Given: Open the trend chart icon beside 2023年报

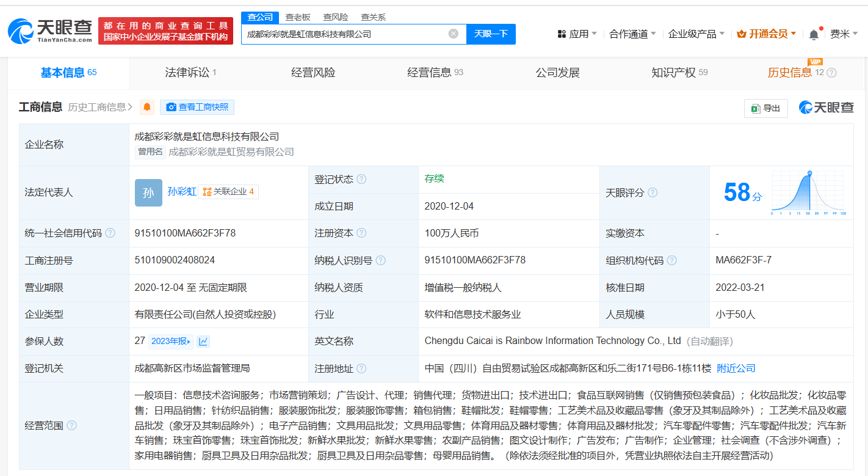Looking at the screenshot, I should coord(203,342).
